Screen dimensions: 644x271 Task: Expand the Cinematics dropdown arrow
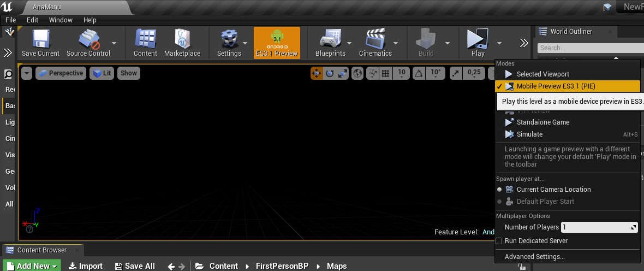click(x=396, y=43)
